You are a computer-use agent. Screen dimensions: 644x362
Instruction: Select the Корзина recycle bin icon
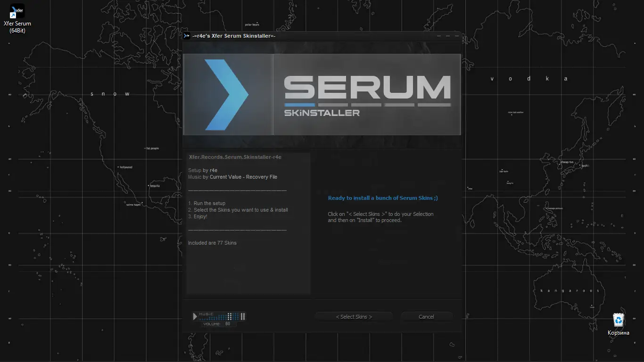(618, 324)
